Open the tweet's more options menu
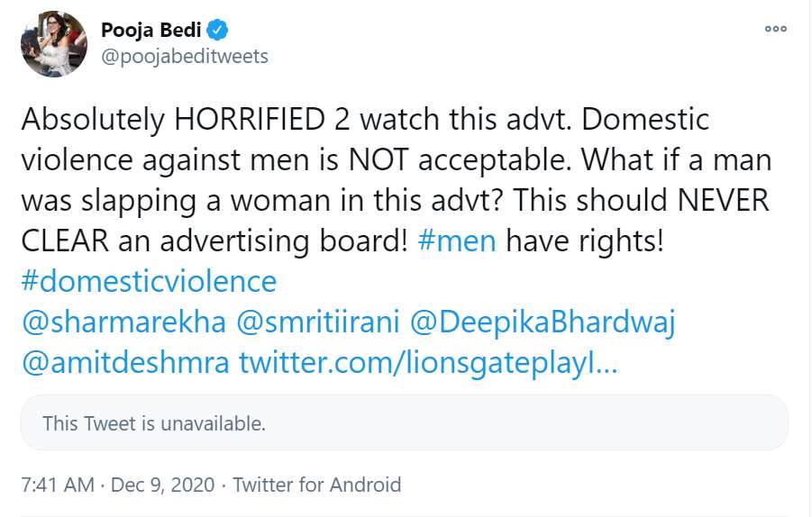812x517 pixels. pos(775,29)
